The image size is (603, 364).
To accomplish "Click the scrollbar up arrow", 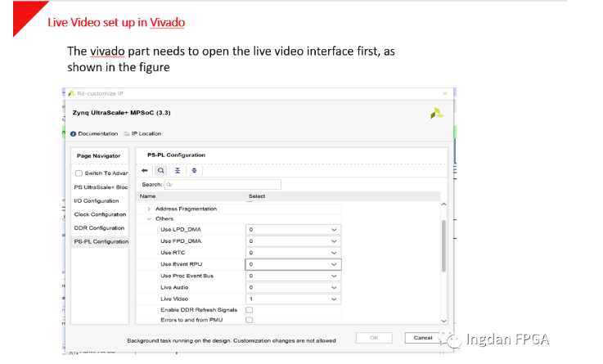I will click(x=443, y=204).
